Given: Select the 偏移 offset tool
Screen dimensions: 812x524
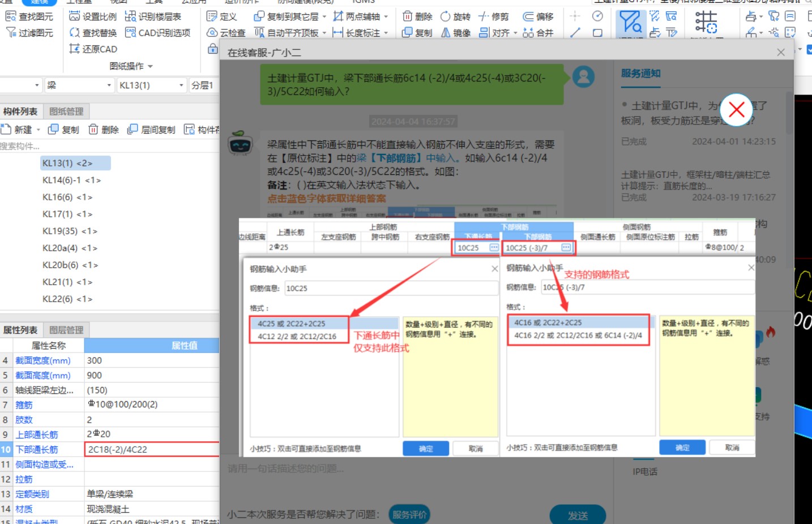Looking at the screenshot, I should click(x=538, y=16).
